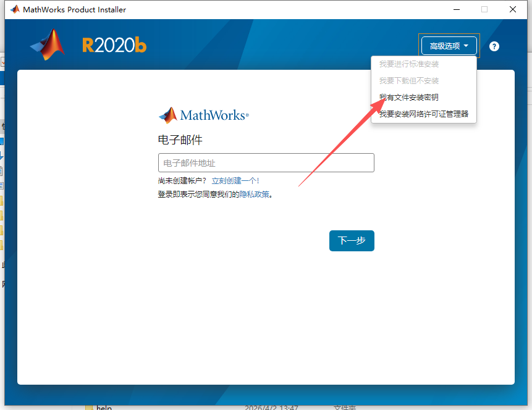Click the R2020b version logo
The image size is (532, 410).
[x=114, y=45]
